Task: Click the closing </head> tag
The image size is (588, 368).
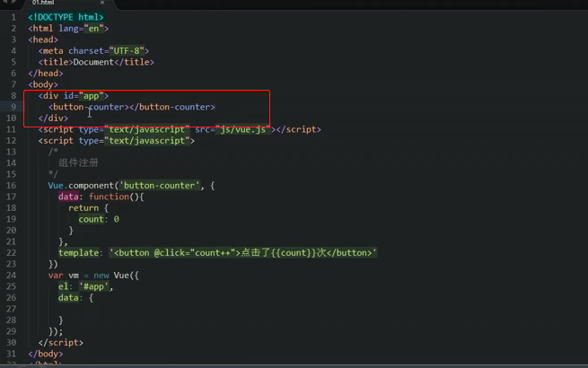Action: 46,74
